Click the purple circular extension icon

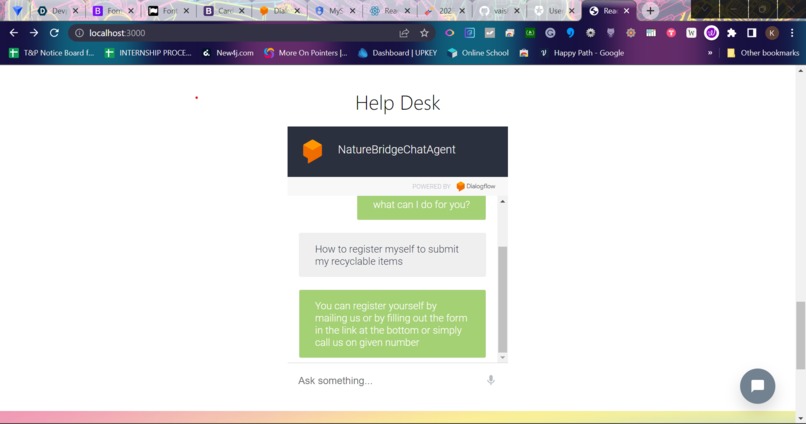pyautogui.click(x=711, y=33)
